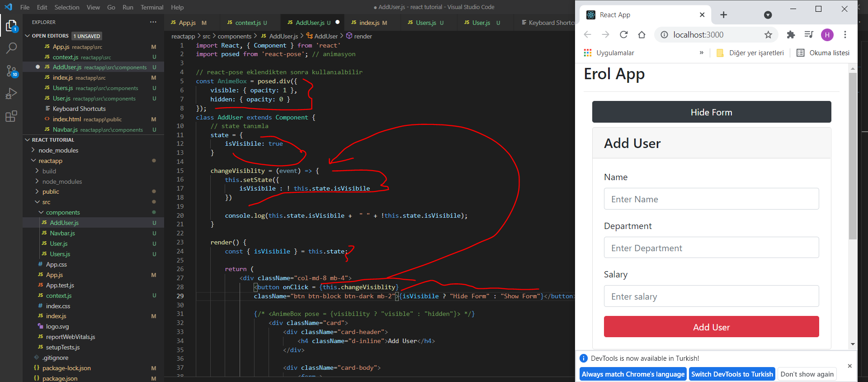This screenshot has width=868, height=382.
Task: Open the Source Control view
Action: coord(11,71)
